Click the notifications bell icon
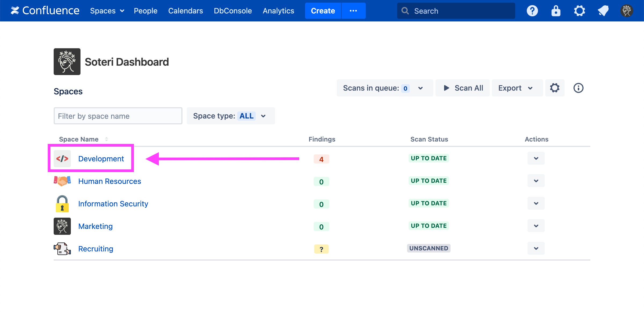Screen dimensions: 644x312 coord(603,11)
